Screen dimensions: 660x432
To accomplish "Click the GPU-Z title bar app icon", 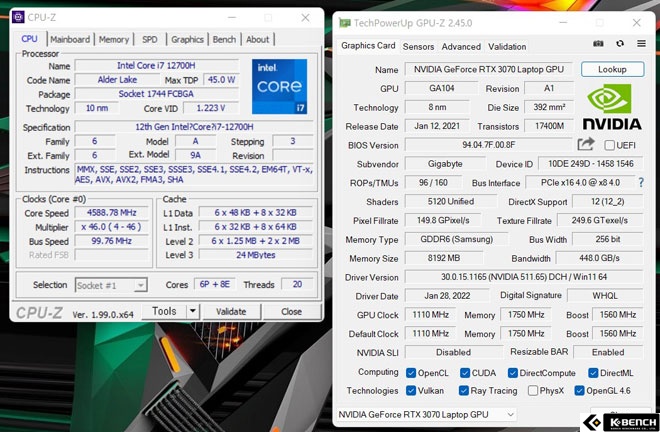I will point(345,23).
